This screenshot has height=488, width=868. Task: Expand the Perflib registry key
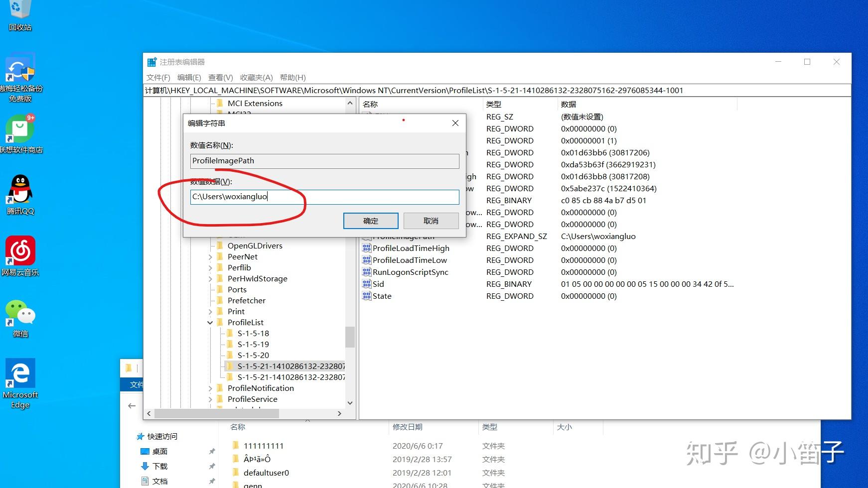(x=210, y=268)
